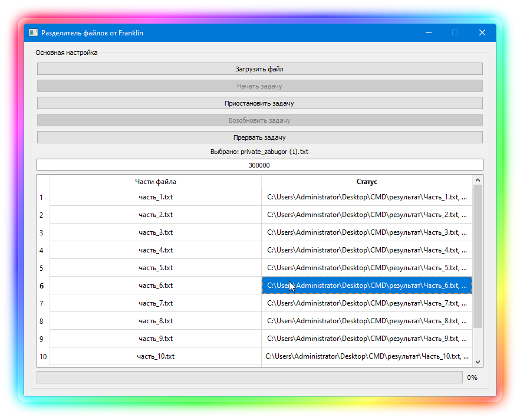
Task: Click table scrollbar up arrow
Action: (x=478, y=180)
